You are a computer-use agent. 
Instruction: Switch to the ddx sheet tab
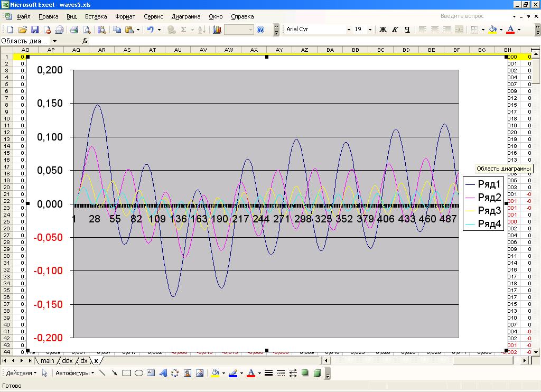[67, 360]
